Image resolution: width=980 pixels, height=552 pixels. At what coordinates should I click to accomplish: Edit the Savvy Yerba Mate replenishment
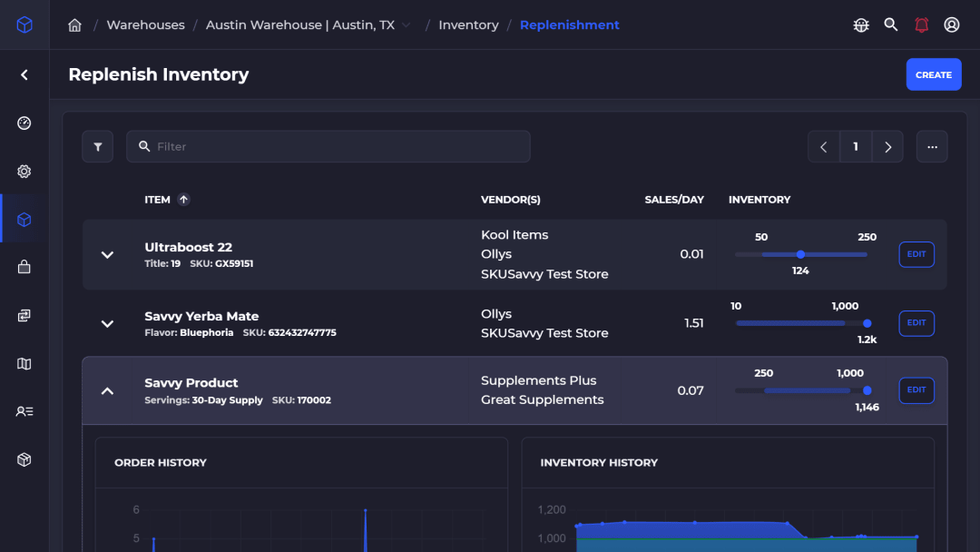point(916,323)
